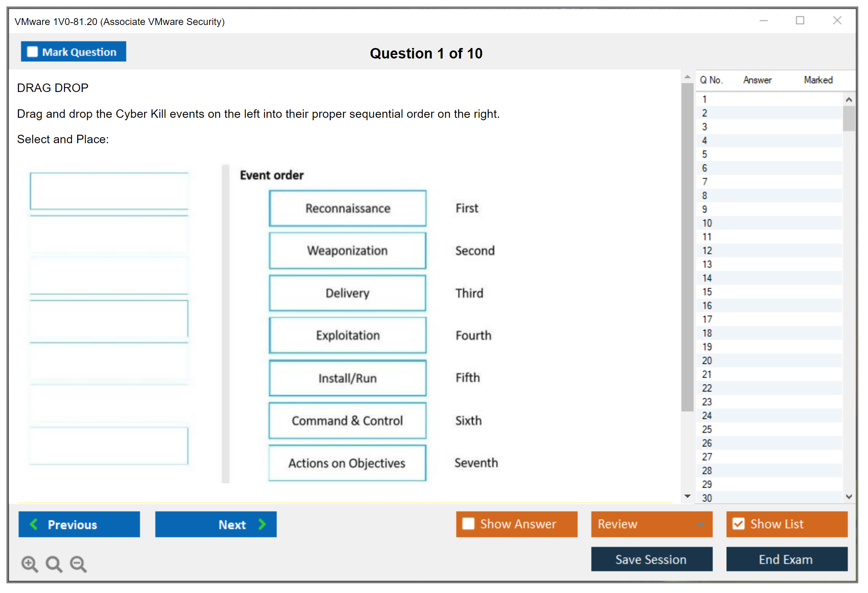Viewport: 868px width, 593px height.
Task: Click the question list scrollbar thumb
Action: pos(849,118)
